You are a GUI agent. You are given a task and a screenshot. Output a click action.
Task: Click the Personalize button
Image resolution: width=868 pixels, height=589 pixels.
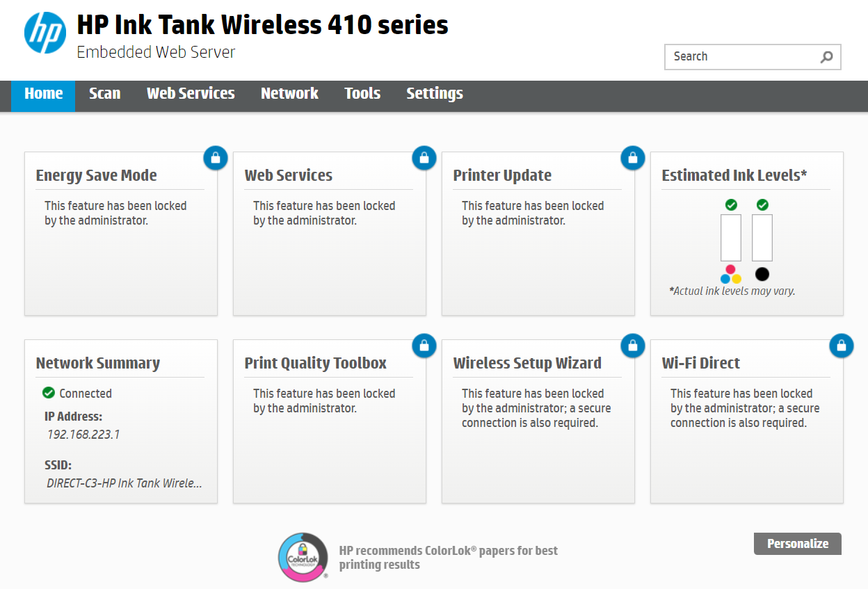(798, 544)
